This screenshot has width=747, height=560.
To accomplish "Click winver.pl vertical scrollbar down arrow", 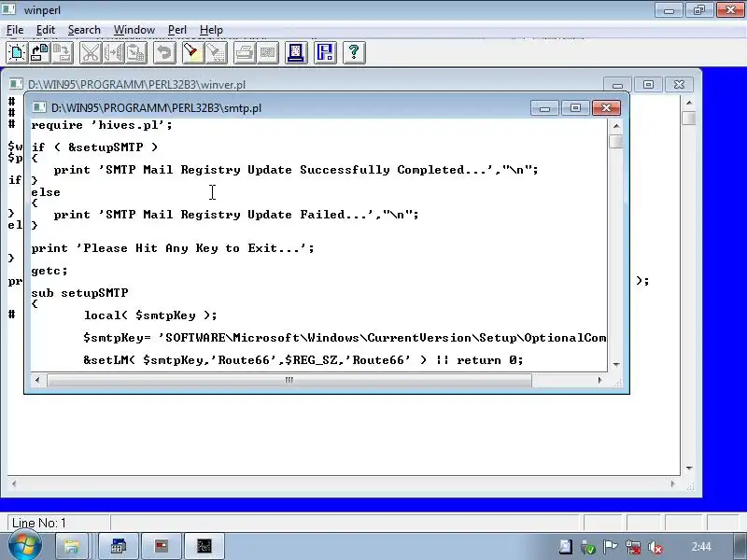I will point(689,469).
